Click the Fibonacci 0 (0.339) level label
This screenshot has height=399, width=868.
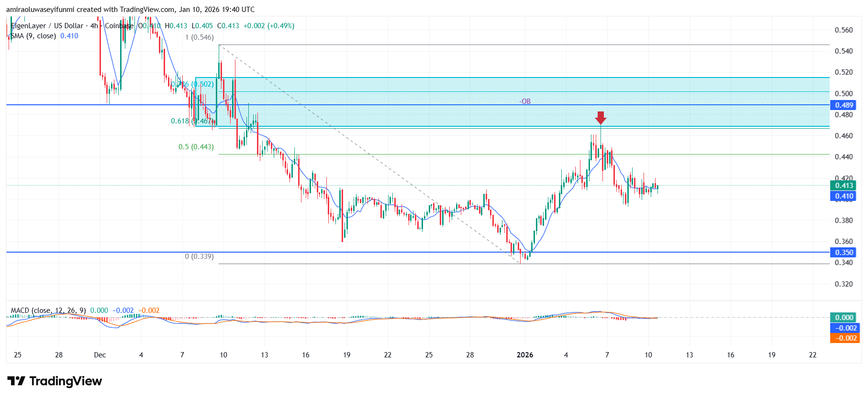tap(200, 256)
